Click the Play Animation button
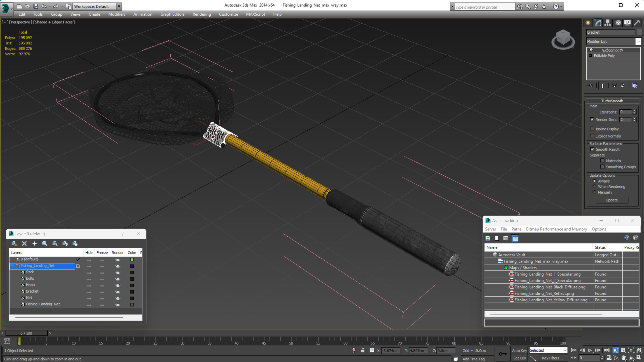Image resolution: width=644 pixels, height=362 pixels. [x=590, y=350]
